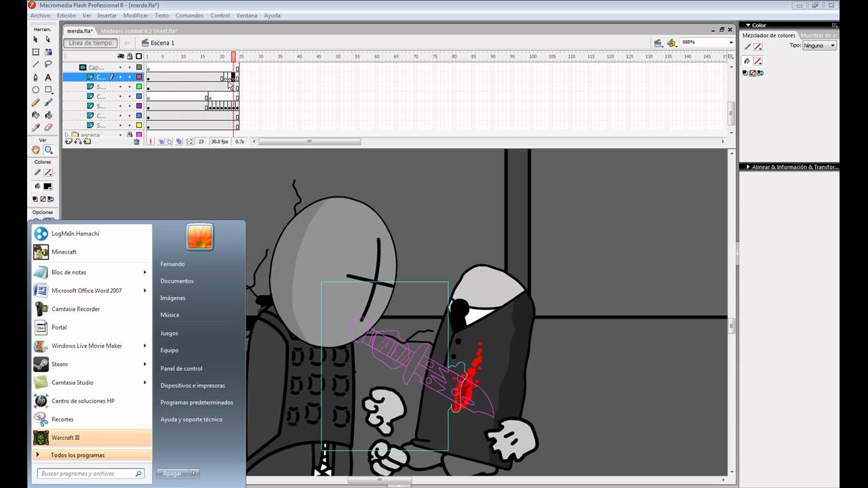Toggle visibility dot of the Cap... layer
This screenshot has width=868, height=488.
(121, 68)
